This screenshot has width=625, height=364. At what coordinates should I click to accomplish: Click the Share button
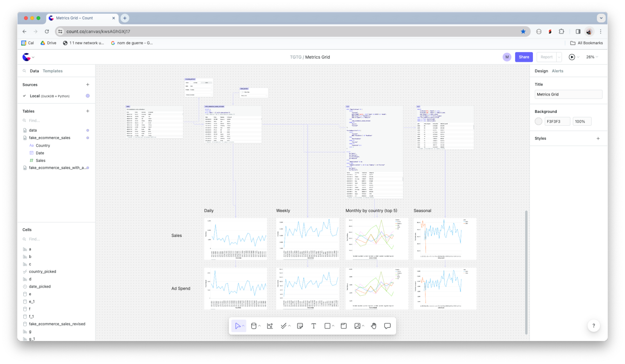point(524,57)
